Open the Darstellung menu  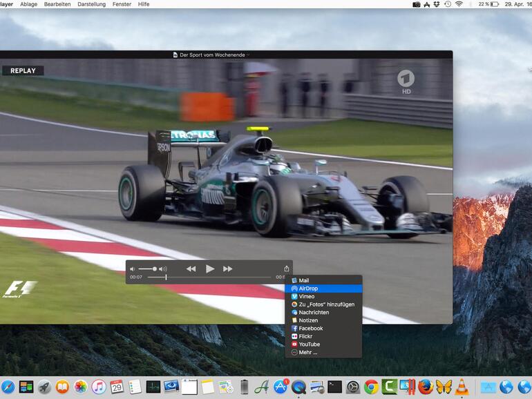click(91, 4)
